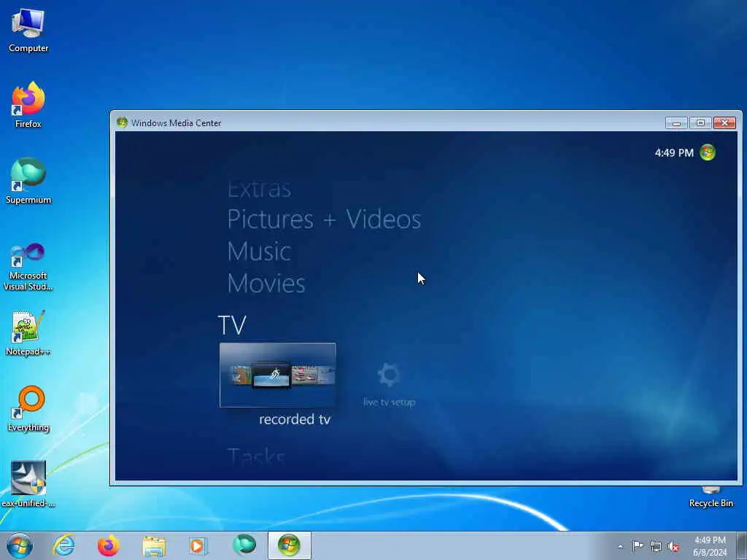Click the Show Desktop strip on the taskbar
The height and width of the screenshot is (560, 747).
coord(742,545)
